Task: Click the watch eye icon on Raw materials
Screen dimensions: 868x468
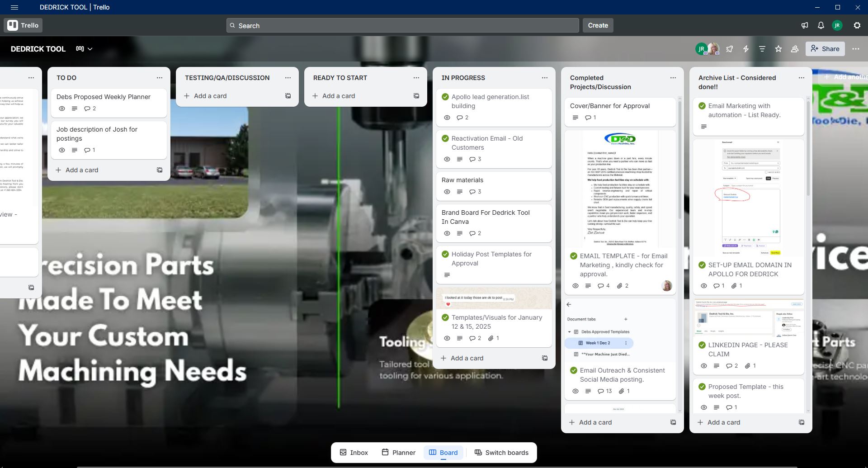Action: (x=447, y=192)
